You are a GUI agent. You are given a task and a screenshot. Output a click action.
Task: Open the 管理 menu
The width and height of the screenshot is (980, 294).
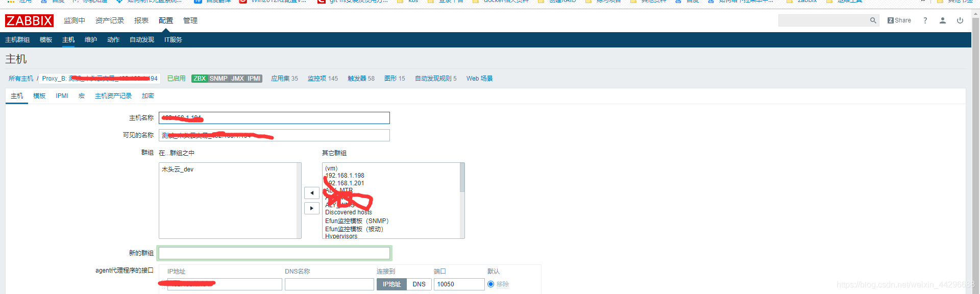point(190,20)
